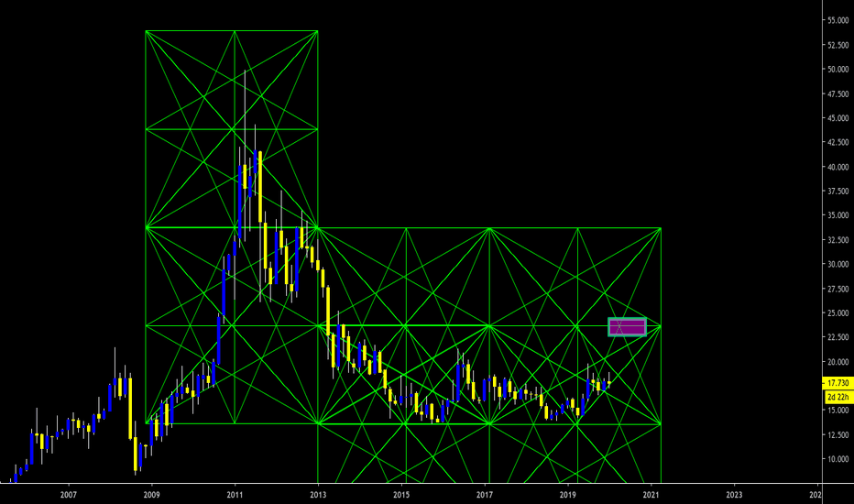The image size is (854, 504).
Task: Click the 25.000 price axis label
Action: pyautogui.click(x=838, y=312)
